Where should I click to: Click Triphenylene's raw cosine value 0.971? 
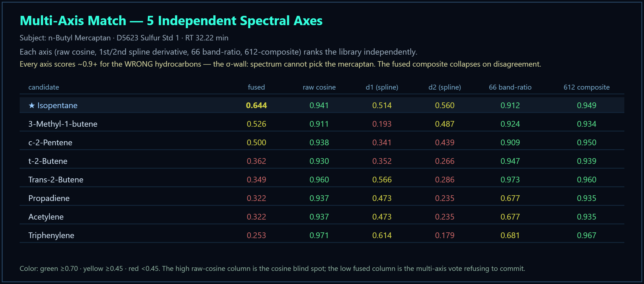click(319, 235)
